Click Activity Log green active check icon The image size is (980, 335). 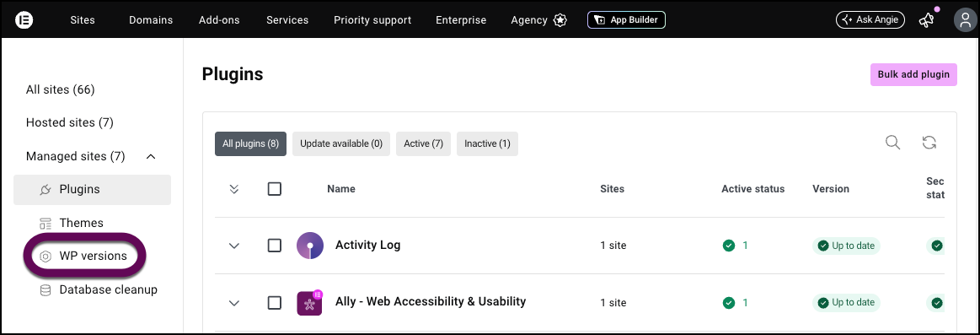coord(728,246)
